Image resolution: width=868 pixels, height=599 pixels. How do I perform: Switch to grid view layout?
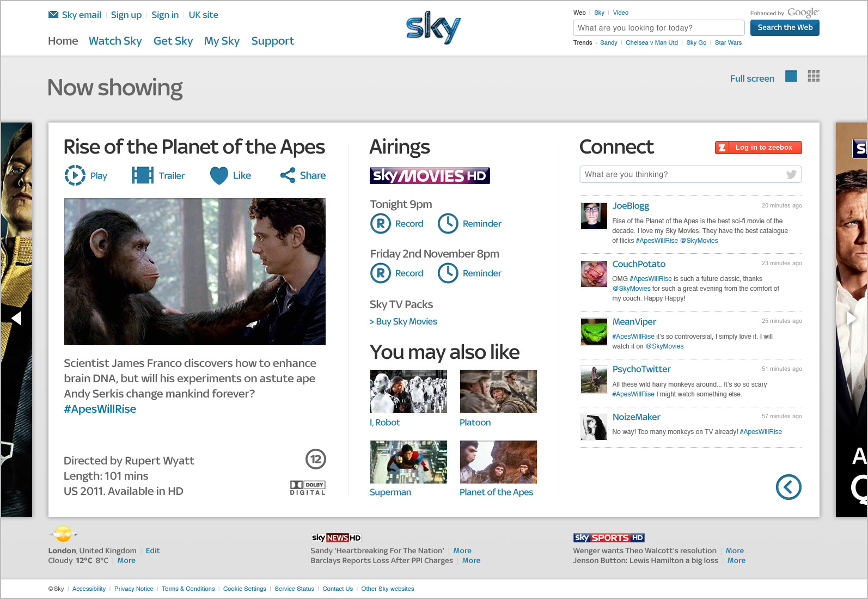click(x=814, y=76)
